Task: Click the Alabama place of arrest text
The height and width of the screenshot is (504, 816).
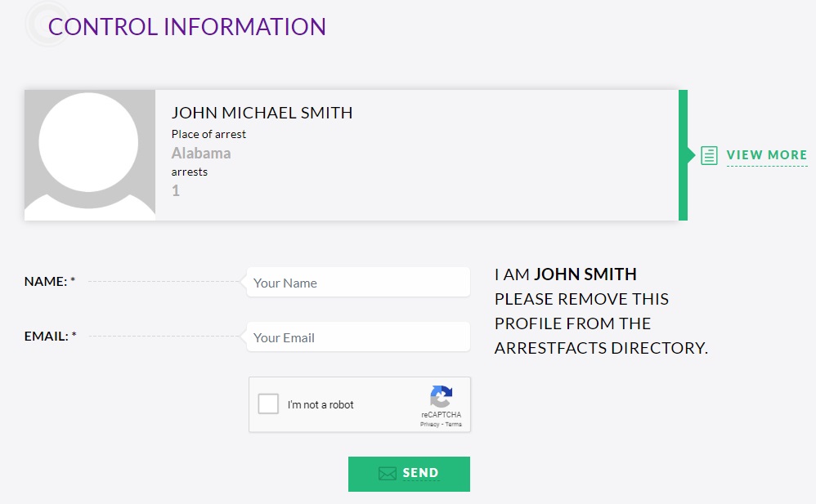Action: (200, 152)
